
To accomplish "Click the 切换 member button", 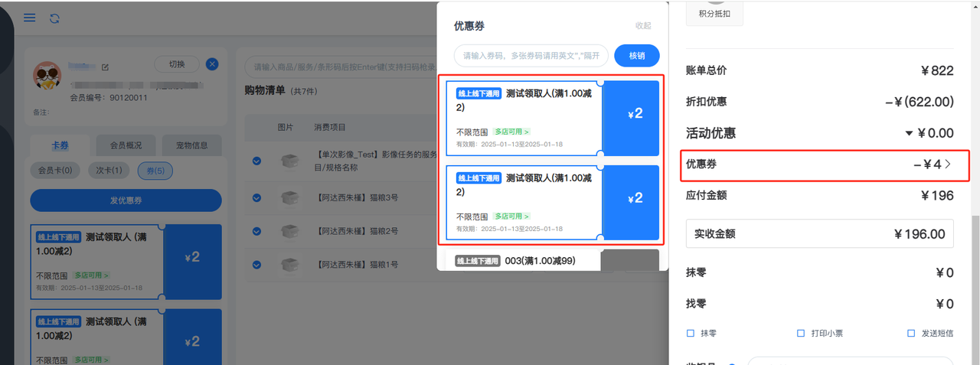I will (177, 64).
